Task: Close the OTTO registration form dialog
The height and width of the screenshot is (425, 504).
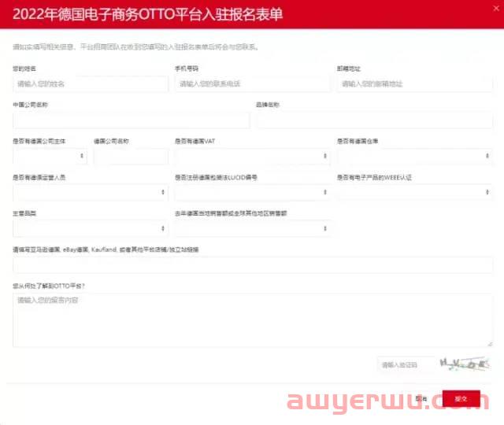Action: click(496, 9)
